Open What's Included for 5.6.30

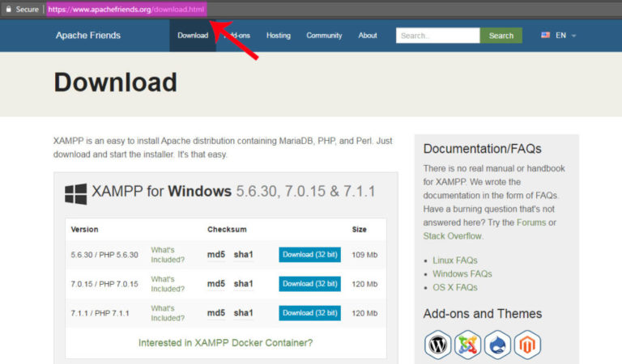(168, 255)
